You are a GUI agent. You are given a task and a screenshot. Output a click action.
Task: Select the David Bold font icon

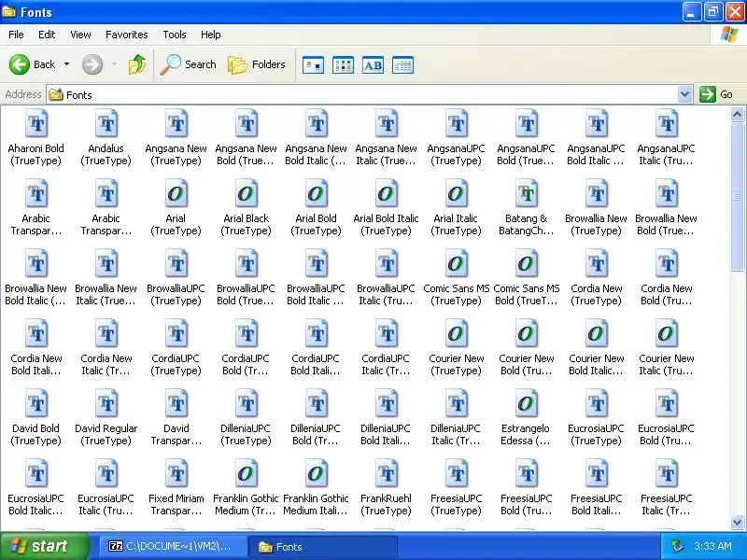[x=36, y=404]
